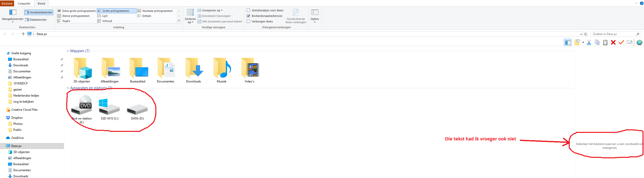Open the Groeperen op dropdown
This screenshot has height=178, width=644.
pos(210,10)
